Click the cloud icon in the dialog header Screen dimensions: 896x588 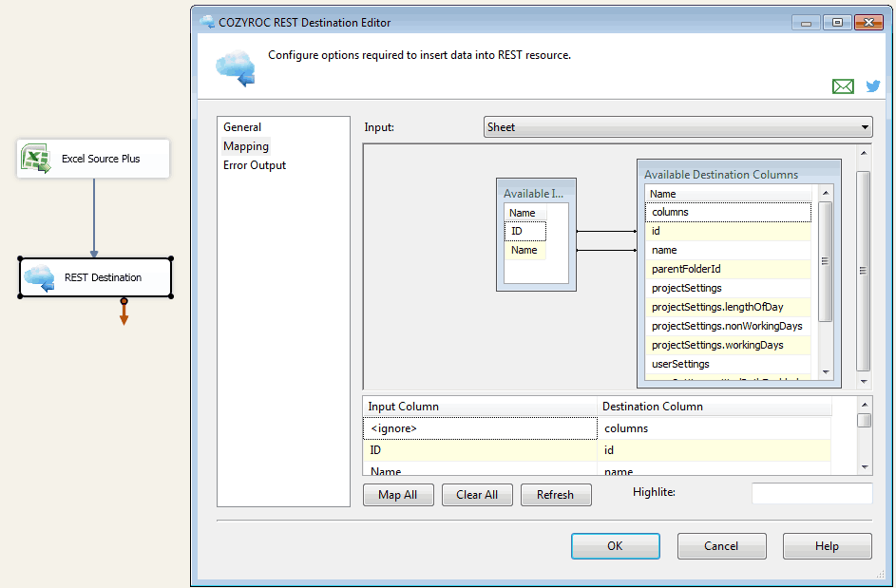(236, 68)
